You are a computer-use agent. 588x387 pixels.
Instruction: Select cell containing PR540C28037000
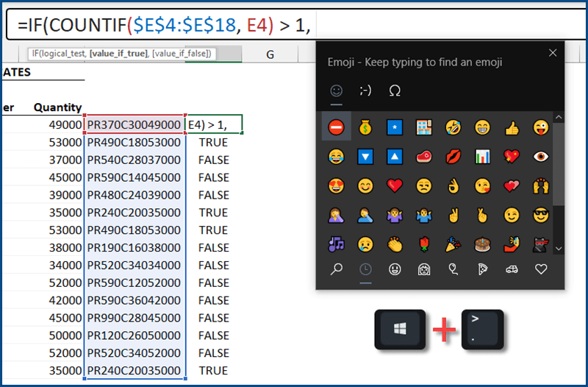click(134, 160)
